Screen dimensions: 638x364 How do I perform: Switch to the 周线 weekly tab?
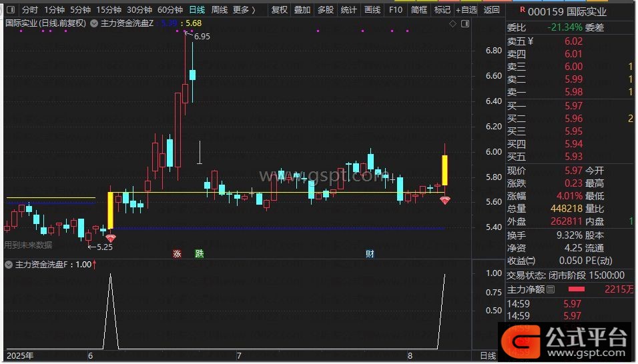pyautogui.click(x=219, y=10)
